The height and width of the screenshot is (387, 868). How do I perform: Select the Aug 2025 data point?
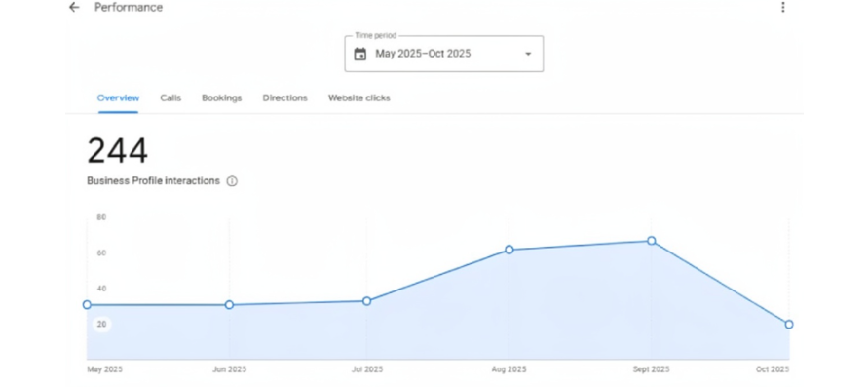509,250
